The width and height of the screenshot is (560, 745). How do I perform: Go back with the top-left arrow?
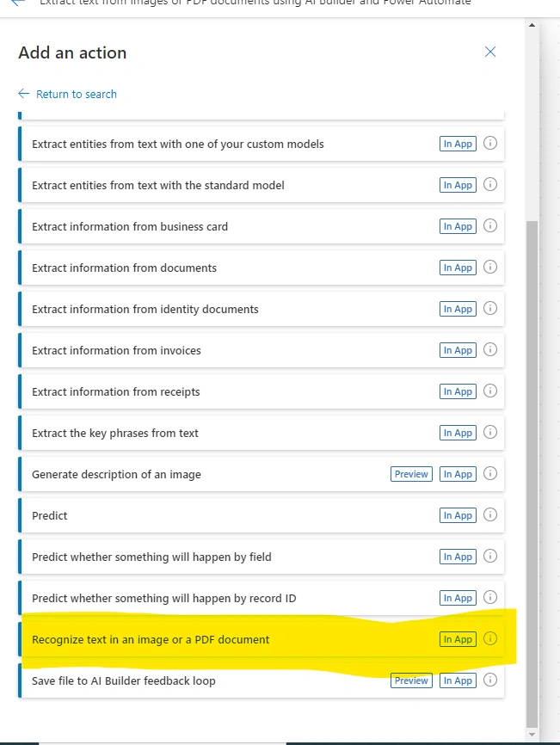(x=17, y=3)
